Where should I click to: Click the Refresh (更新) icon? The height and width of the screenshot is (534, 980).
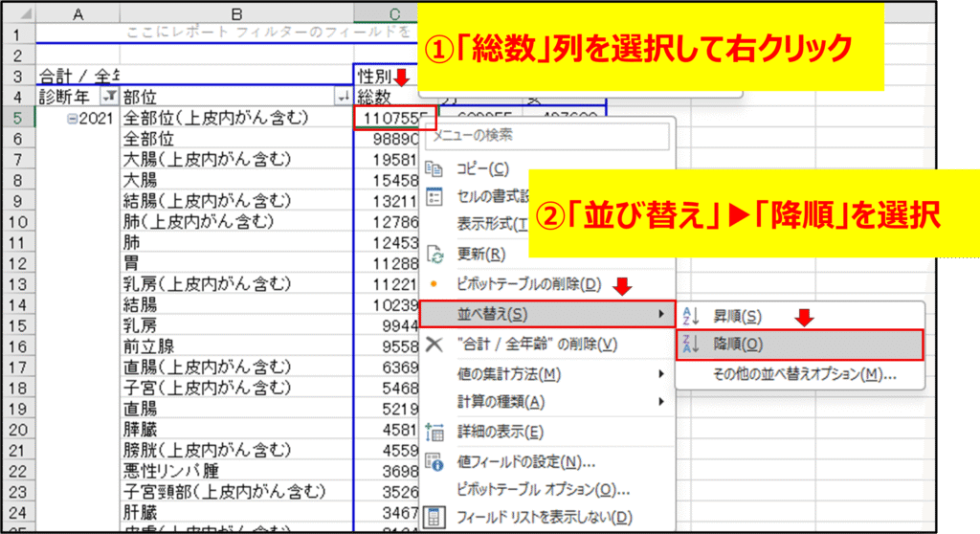point(434,255)
